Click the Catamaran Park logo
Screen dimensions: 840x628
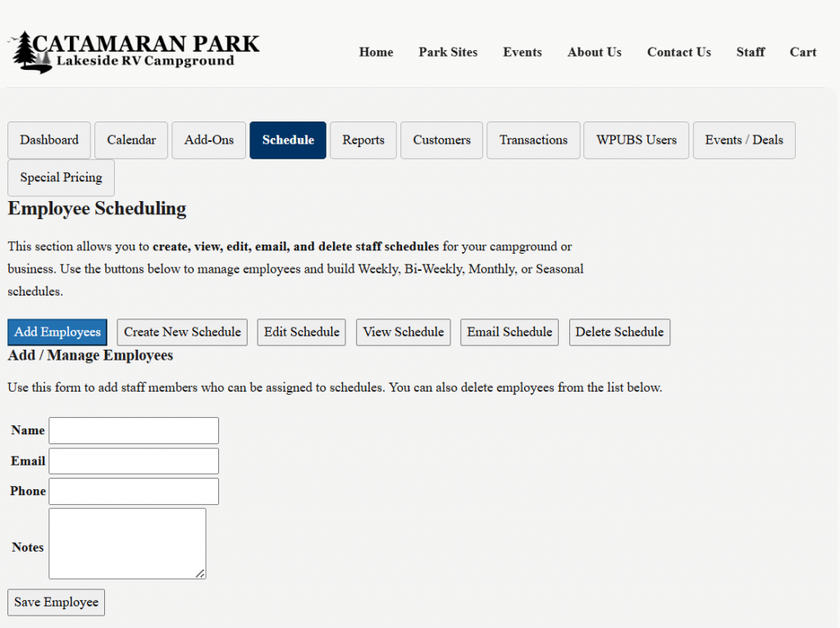(x=134, y=52)
